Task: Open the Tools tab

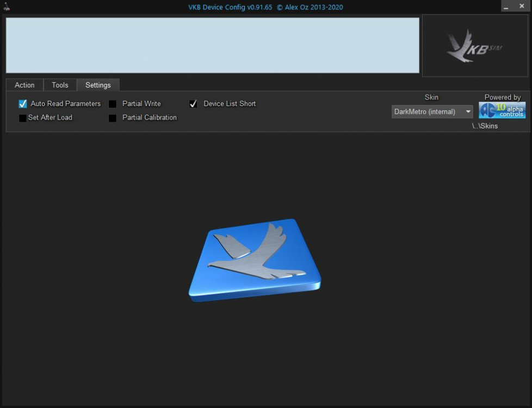Action: (60, 85)
